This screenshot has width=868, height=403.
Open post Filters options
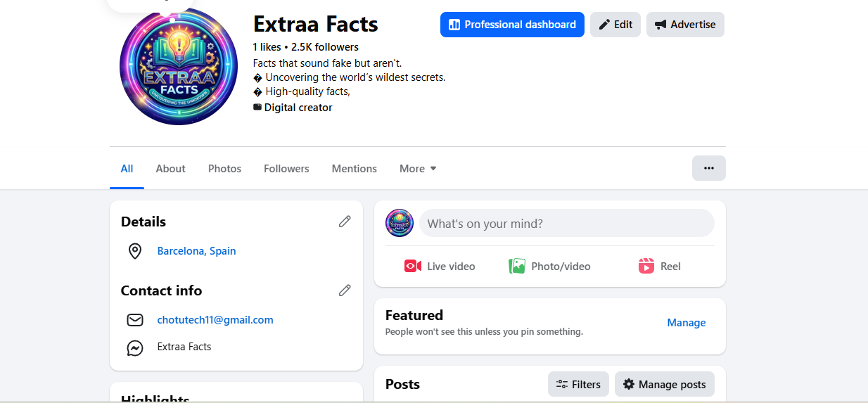click(578, 384)
